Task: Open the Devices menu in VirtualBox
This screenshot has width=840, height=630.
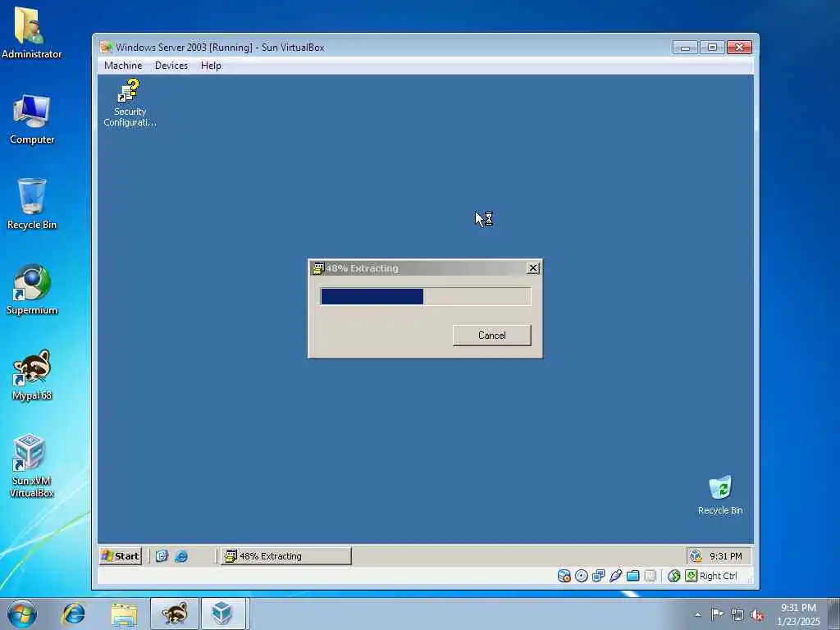Action: point(171,66)
